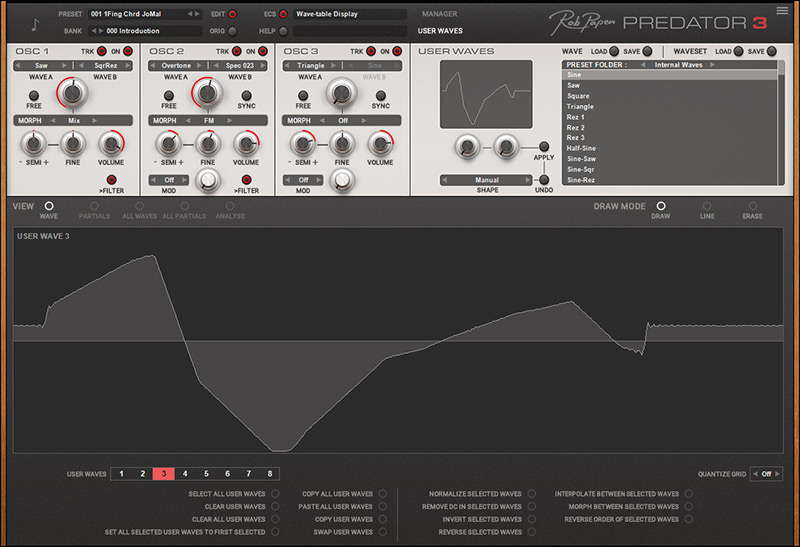Toggle the HELP button
This screenshot has height=547, width=800.
coord(283,31)
